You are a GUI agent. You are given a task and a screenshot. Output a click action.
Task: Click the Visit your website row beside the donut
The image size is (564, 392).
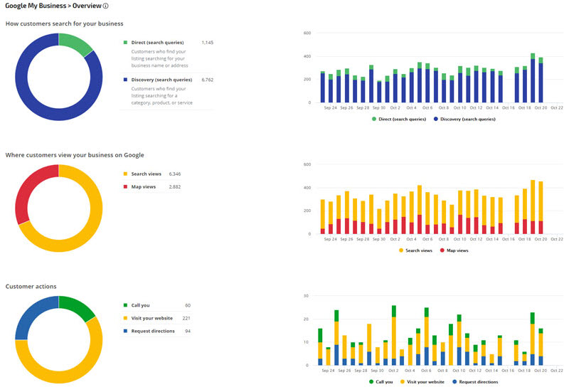(x=151, y=318)
